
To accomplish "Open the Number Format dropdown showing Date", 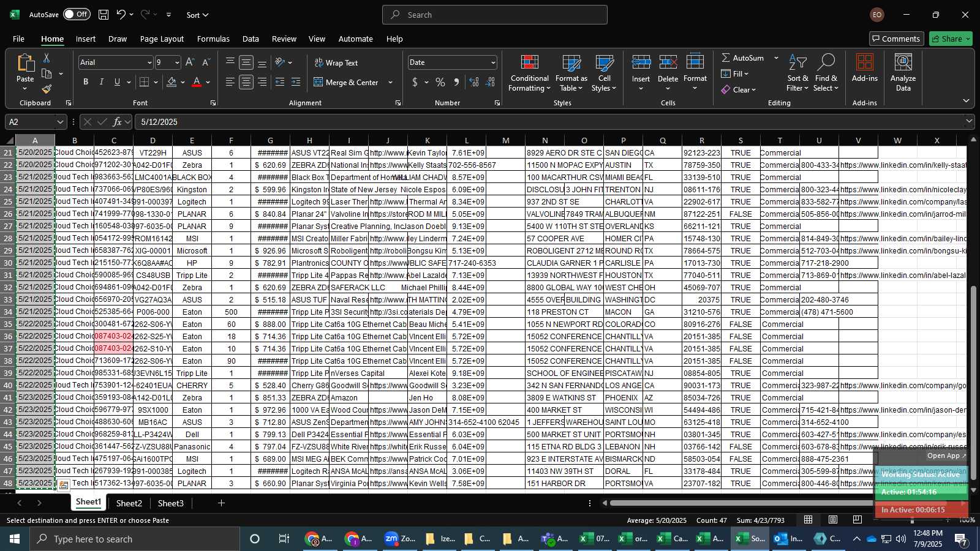I will 493,62.
